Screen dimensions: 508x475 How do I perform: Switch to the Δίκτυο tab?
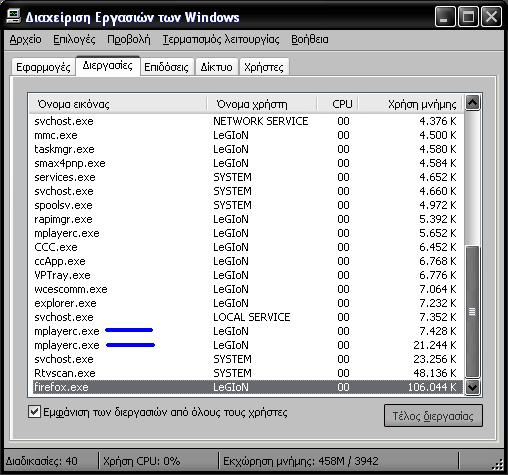pyautogui.click(x=216, y=67)
